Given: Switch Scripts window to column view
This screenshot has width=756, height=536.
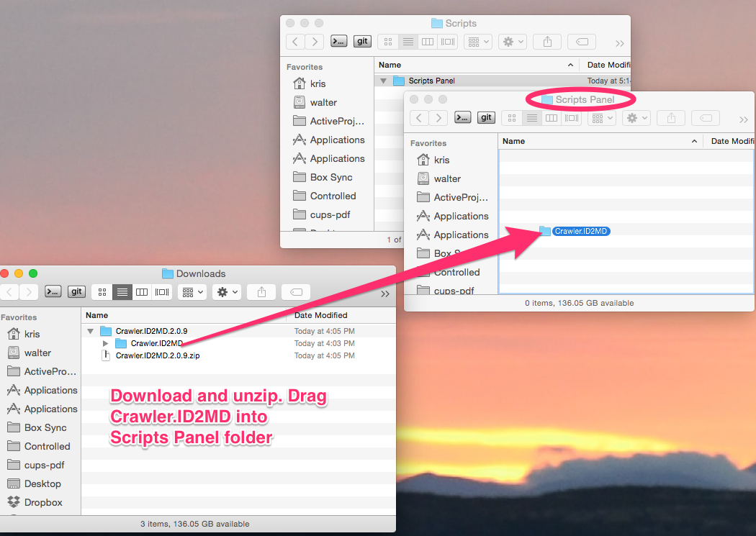Looking at the screenshot, I should (x=428, y=42).
